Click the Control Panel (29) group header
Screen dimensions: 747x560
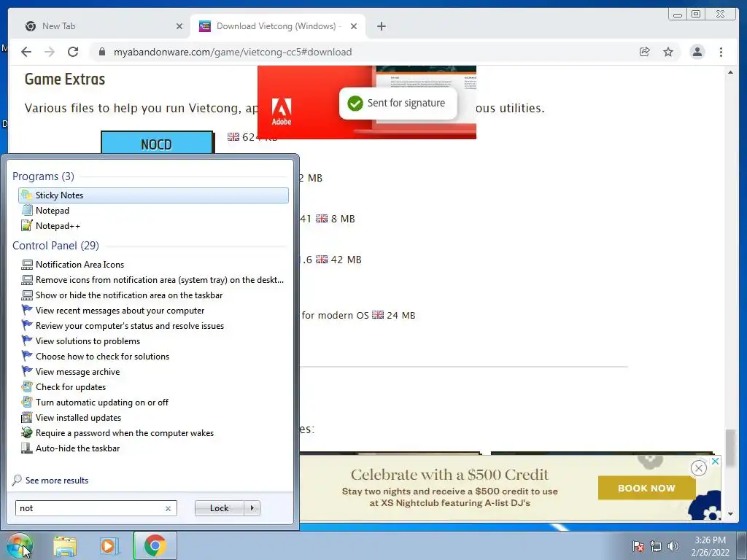pos(55,245)
